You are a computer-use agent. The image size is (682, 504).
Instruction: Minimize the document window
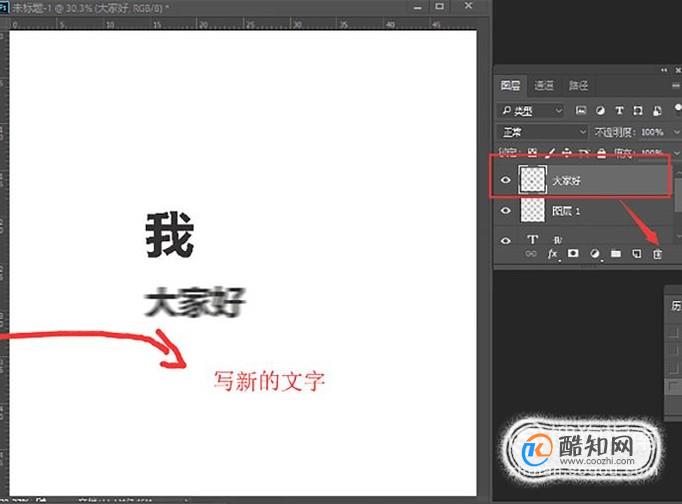418,7
